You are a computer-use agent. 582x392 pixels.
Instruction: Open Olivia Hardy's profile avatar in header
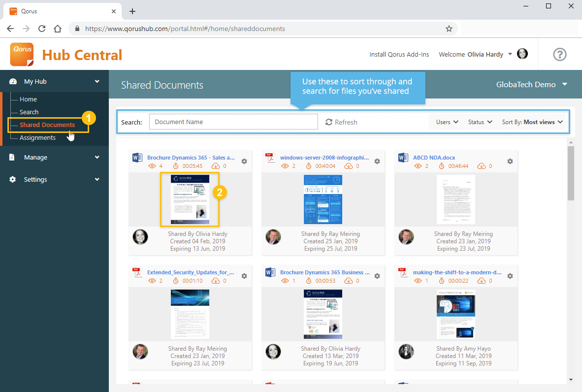pyautogui.click(x=522, y=54)
